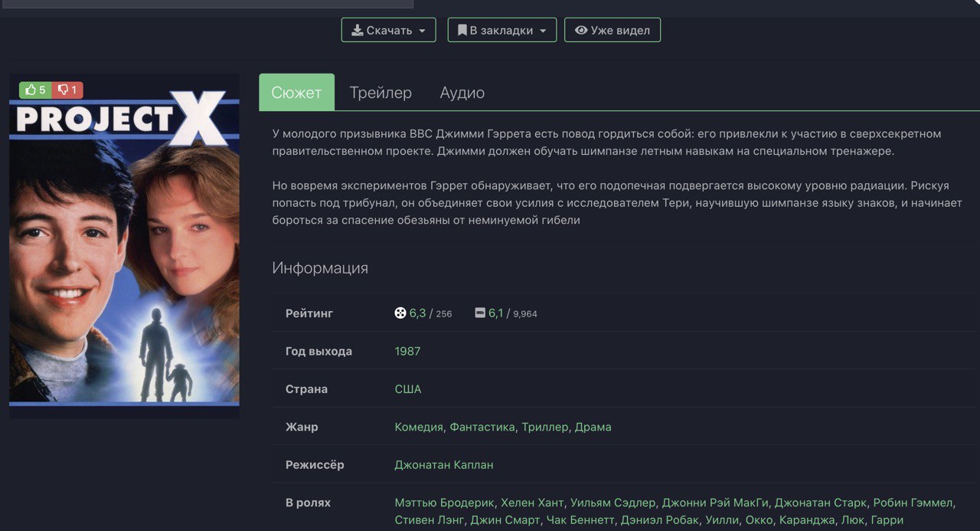Open actor Люк link

pyautogui.click(x=852, y=520)
